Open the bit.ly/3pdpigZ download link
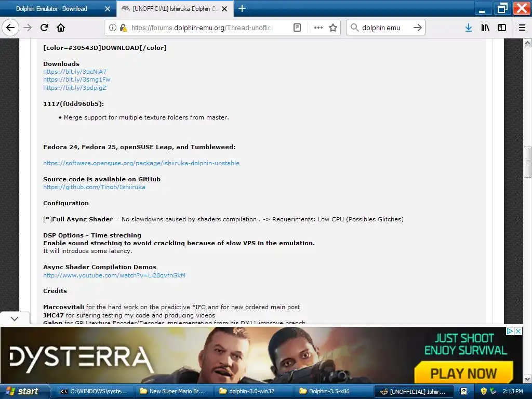Image resolution: width=532 pixels, height=399 pixels. (x=75, y=87)
